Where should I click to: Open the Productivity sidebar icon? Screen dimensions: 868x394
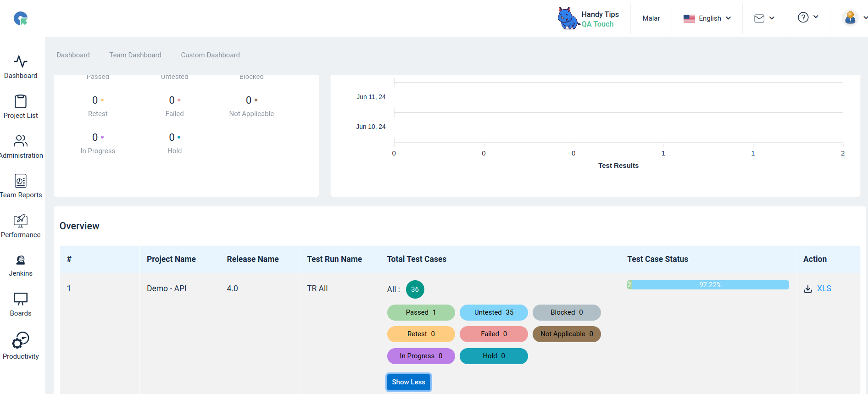21,340
